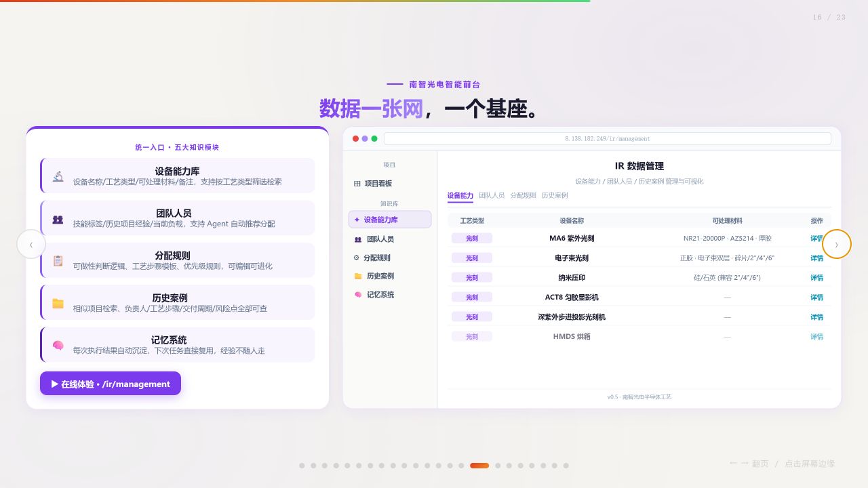Open 详情 for 纳米压印
This screenshot has width=868, height=488.
coord(817,278)
